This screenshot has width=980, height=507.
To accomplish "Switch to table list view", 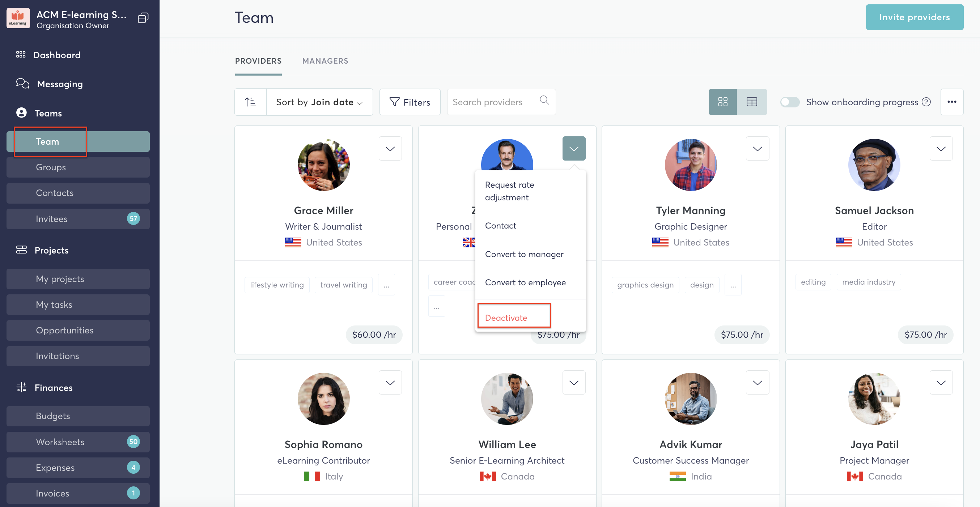I will pos(752,102).
